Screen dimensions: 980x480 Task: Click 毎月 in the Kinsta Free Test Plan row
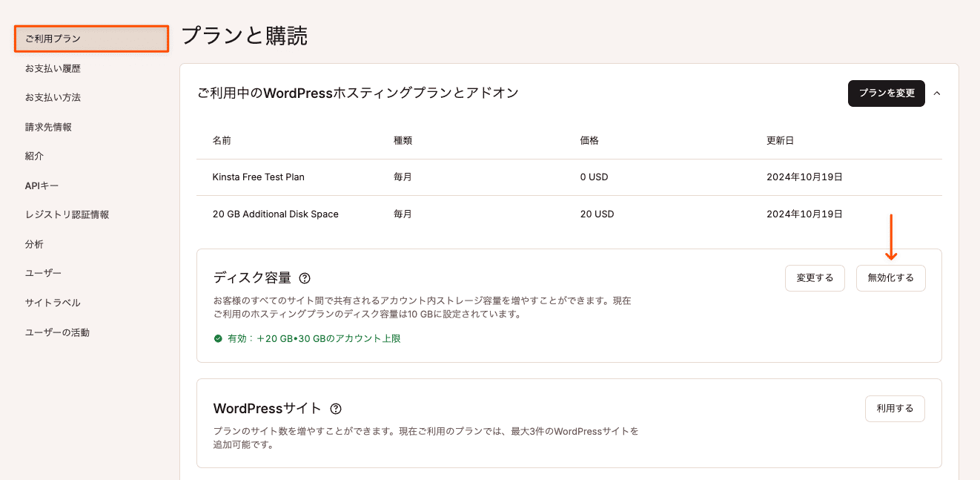click(403, 177)
